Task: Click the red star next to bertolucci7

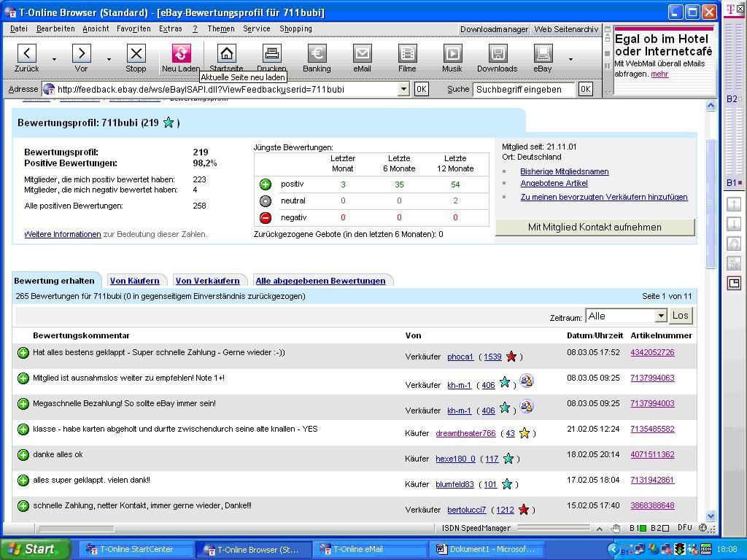Action: click(524, 510)
